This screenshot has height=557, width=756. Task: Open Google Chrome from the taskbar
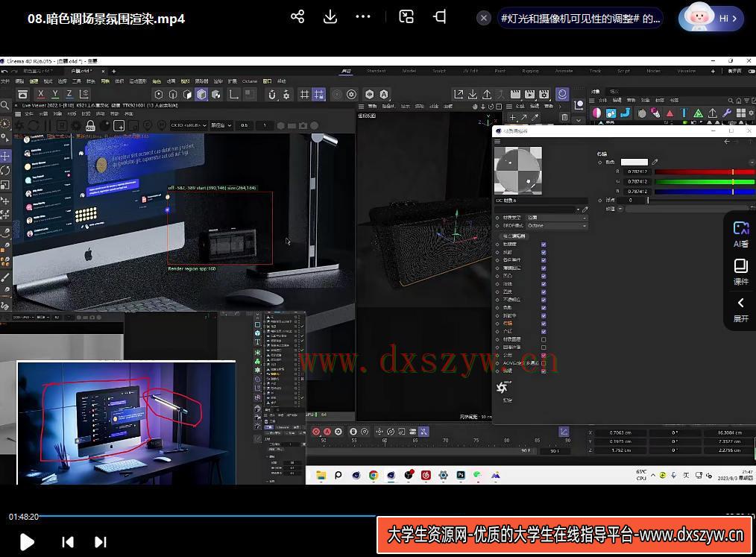point(374,476)
